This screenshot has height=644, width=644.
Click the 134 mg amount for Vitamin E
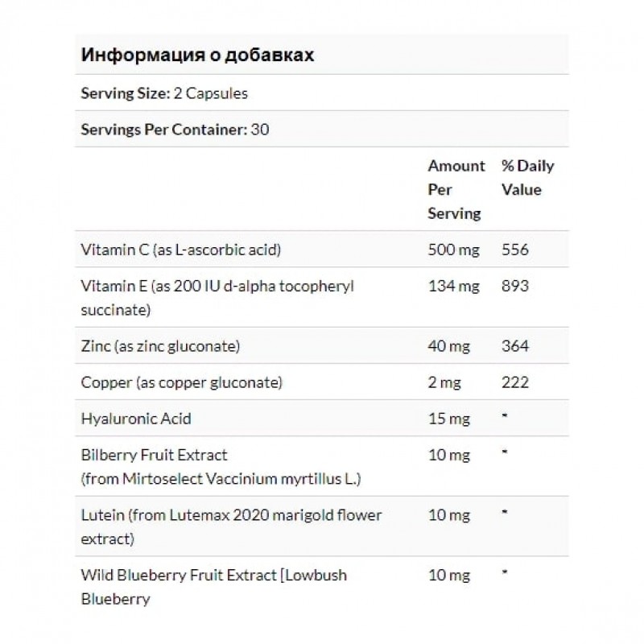pyautogui.click(x=451, y=287)
